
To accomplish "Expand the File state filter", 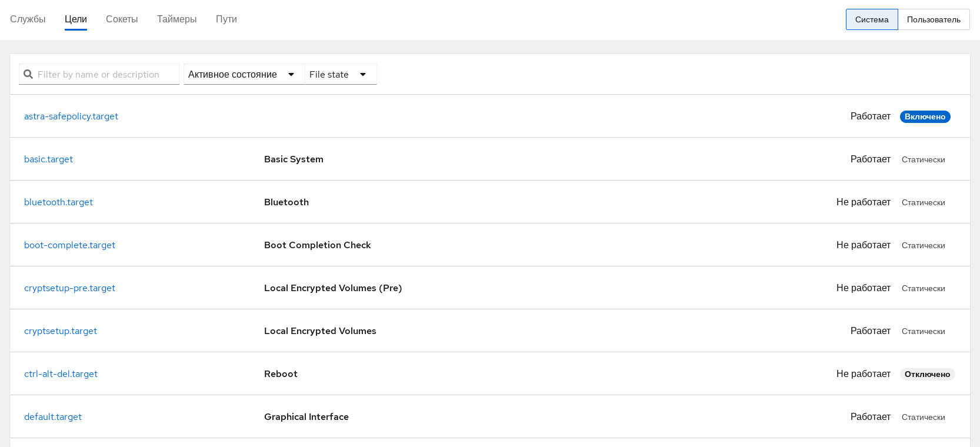I will pos(339,74).
